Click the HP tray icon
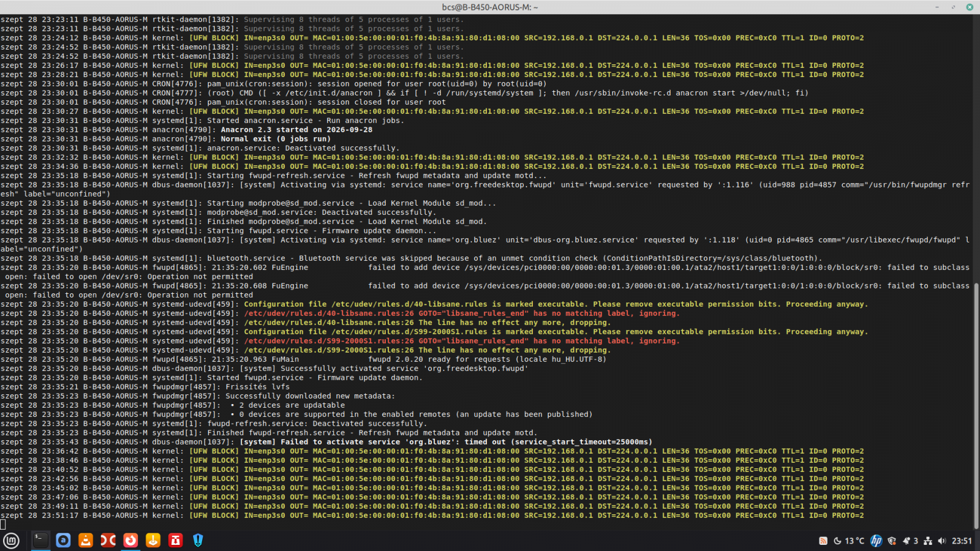The image size is (980, 551). (x=876, y=541)
